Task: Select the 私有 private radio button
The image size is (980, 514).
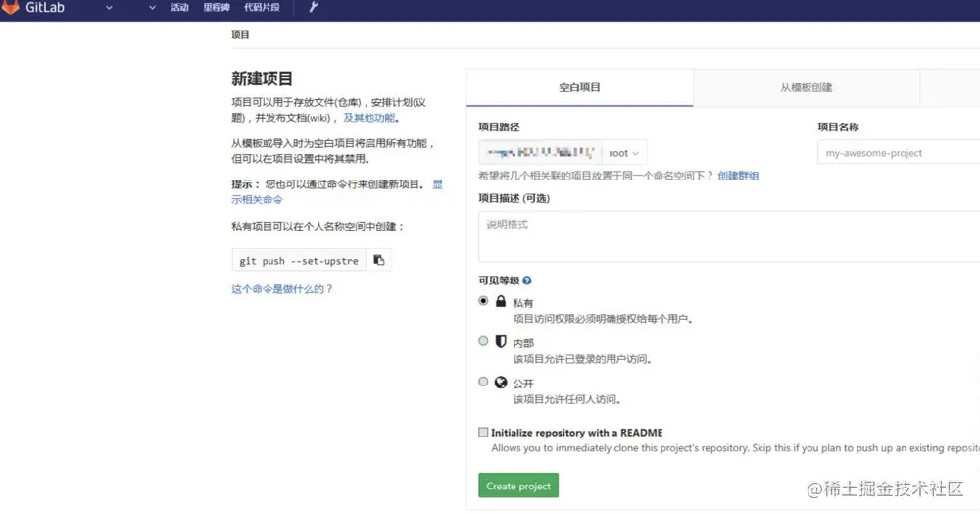Action: tap(483, 301)
